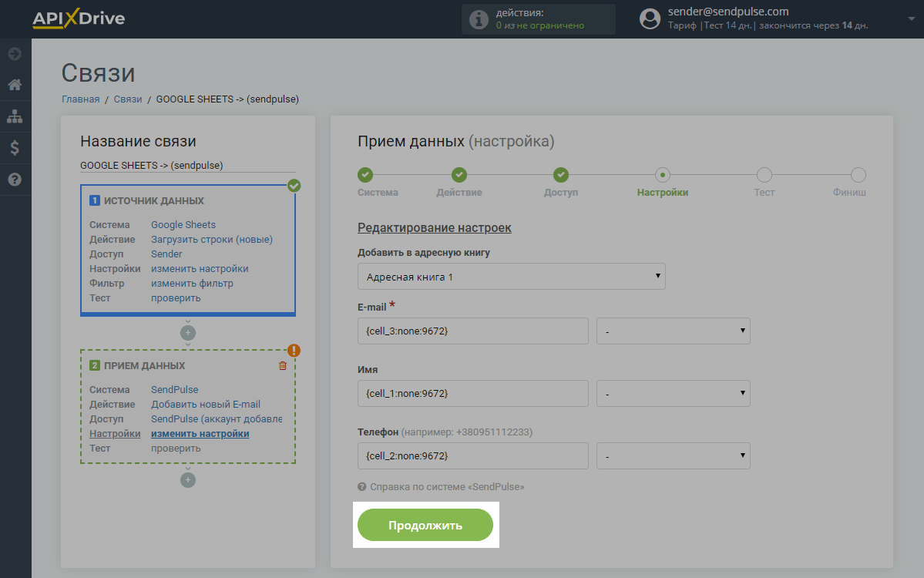924x578 pixels.
Task: Click the SendPulse system link in receiver block
Action: [174, 389]
